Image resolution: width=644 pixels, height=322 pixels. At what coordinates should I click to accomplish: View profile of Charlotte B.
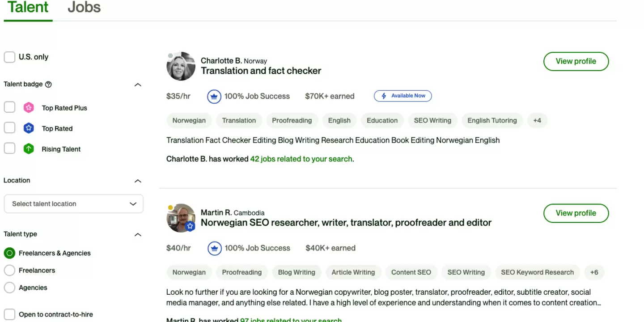pyautogui.click(x=576, y=61)
